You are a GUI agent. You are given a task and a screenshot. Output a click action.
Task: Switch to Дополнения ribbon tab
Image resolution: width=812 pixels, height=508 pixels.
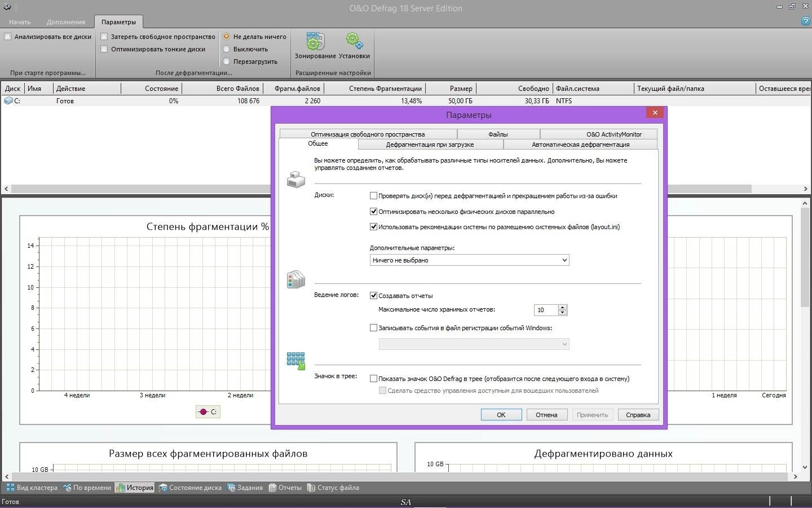[66, 22]
